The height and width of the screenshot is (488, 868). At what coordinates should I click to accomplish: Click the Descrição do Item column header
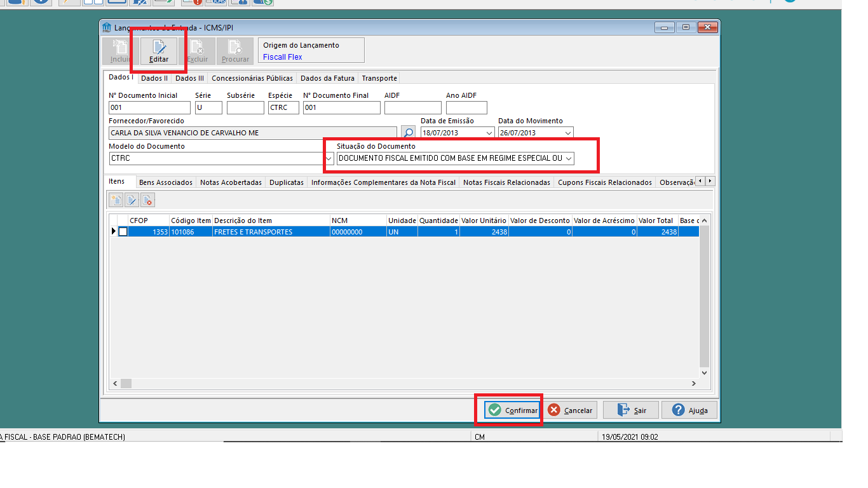271,220
